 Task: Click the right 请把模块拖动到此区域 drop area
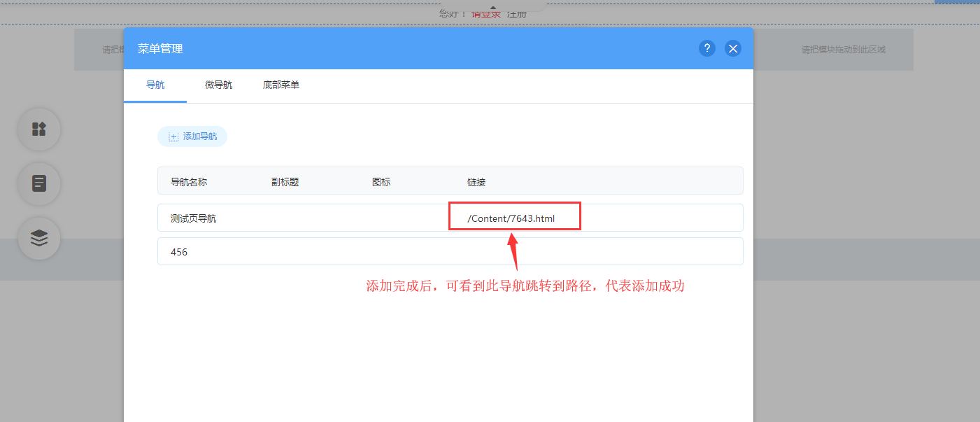click(843, 50)
